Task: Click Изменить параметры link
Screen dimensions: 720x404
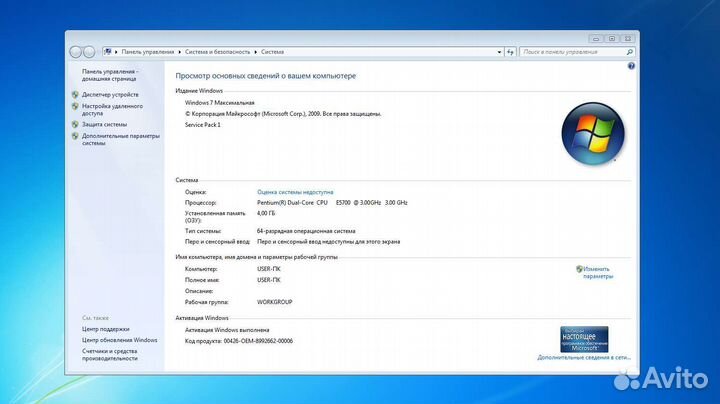Action: click(x=598, y=273)
